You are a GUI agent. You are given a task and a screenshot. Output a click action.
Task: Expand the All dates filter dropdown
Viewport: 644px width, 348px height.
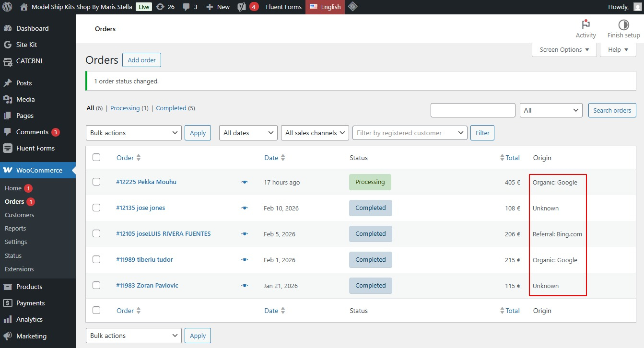click(248, 133)
